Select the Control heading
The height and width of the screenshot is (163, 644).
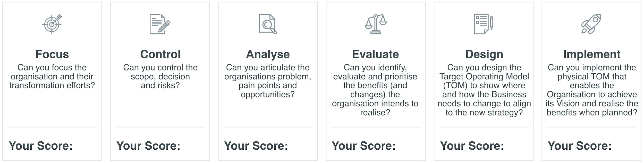pyautogui.click(x=160, y=54)
